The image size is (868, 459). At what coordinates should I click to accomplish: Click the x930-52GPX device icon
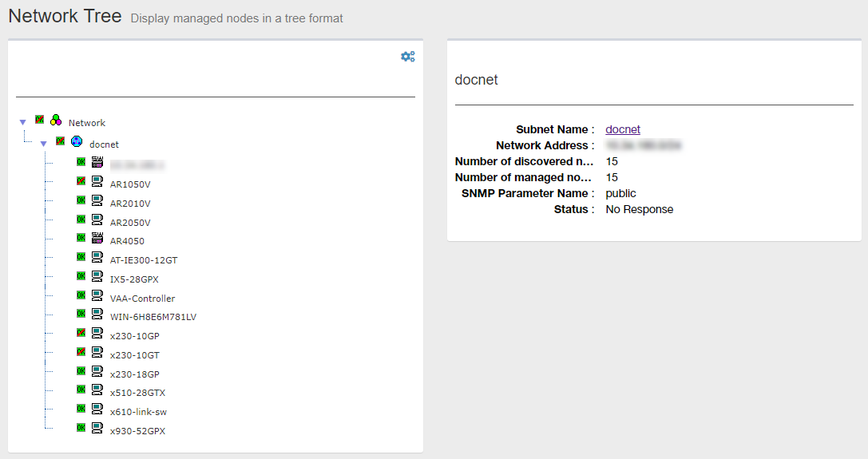tap(97, 428)
